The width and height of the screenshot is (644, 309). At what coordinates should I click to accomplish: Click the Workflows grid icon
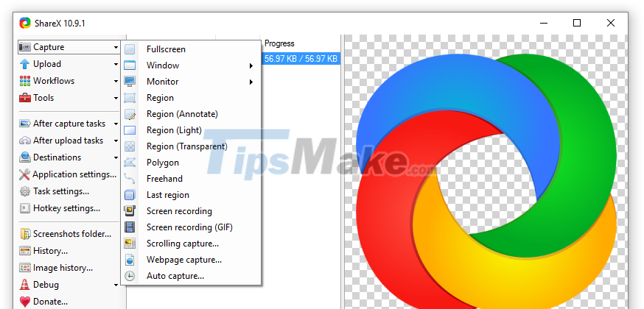pyautogui.click(x=25, y=81)
